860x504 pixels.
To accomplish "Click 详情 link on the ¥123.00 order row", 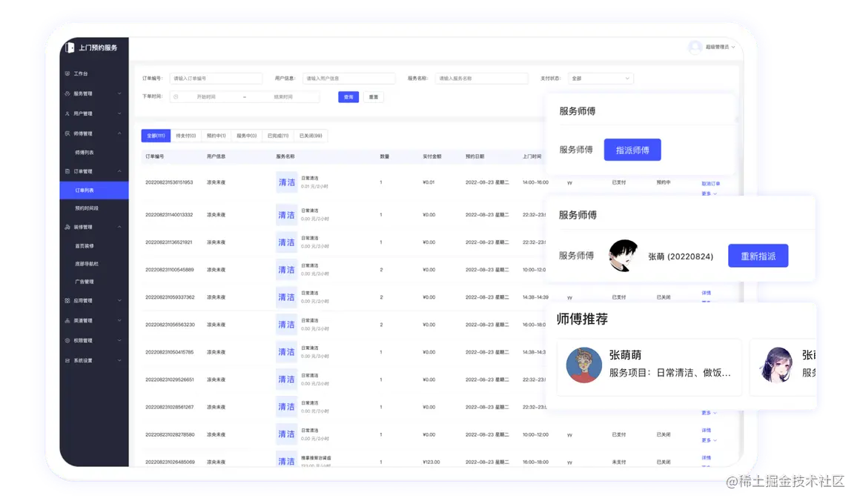I will [706, 457].
